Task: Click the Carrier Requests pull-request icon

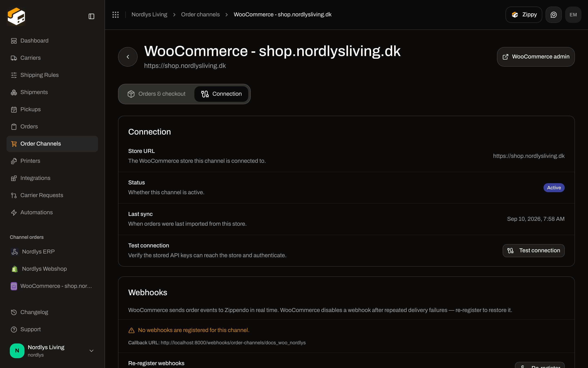Action: [14, 195]
